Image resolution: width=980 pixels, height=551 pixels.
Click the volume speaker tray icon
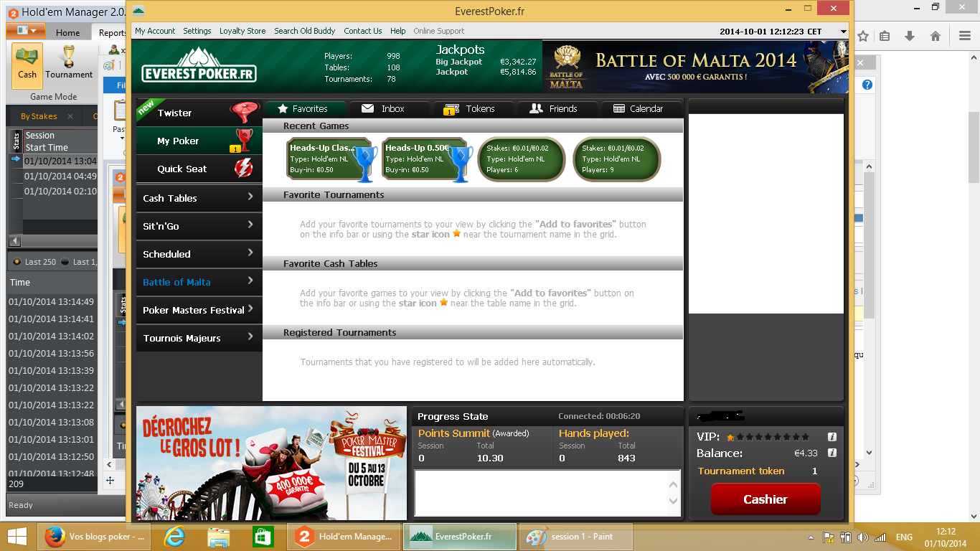(x=863, y=537)
